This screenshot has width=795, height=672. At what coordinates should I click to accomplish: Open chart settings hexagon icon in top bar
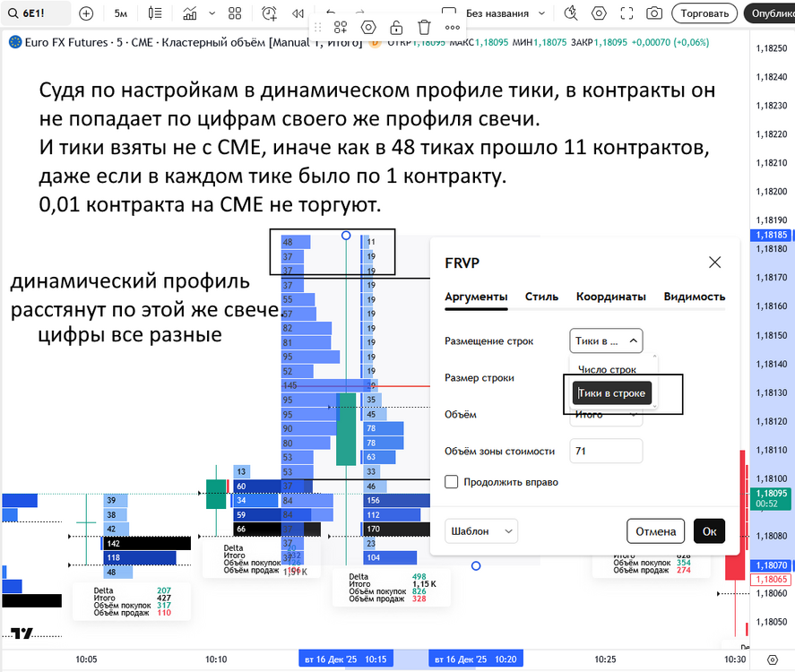pos(599,13)
